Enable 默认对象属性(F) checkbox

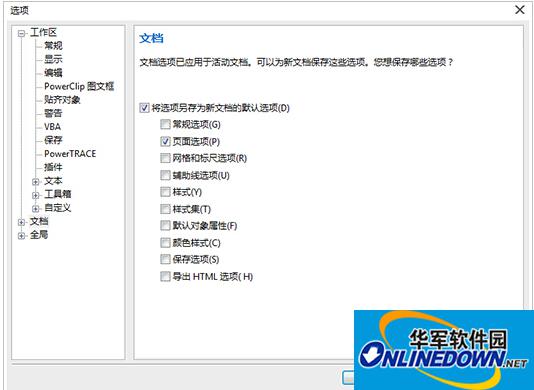pyautogui.click(x=165, y=225)
